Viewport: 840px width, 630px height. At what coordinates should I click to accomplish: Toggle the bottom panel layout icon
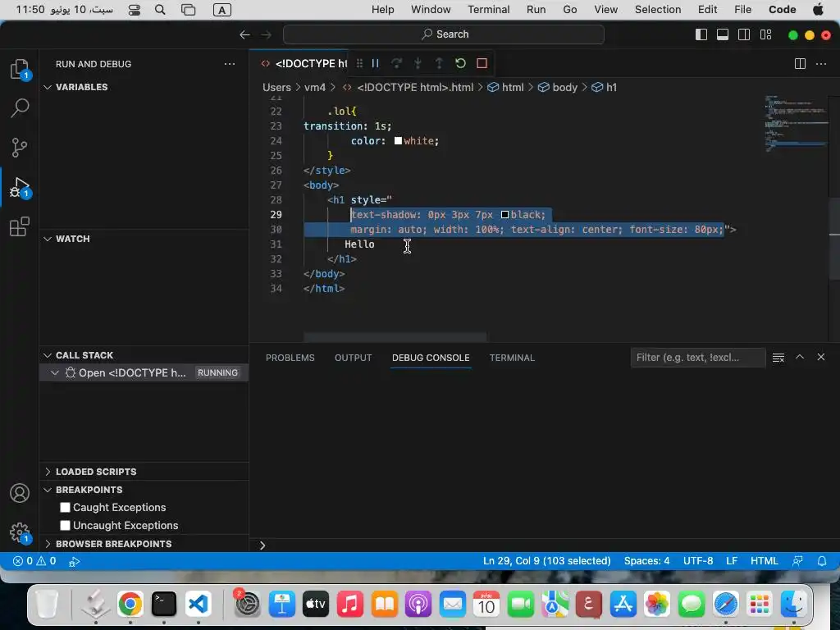[x=722, y=34]
